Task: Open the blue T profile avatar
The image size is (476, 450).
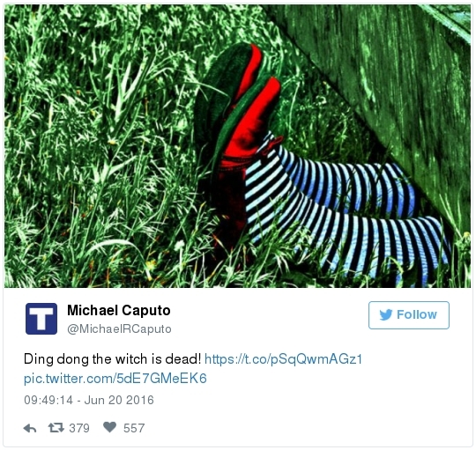Action: (x=41, y=319)
